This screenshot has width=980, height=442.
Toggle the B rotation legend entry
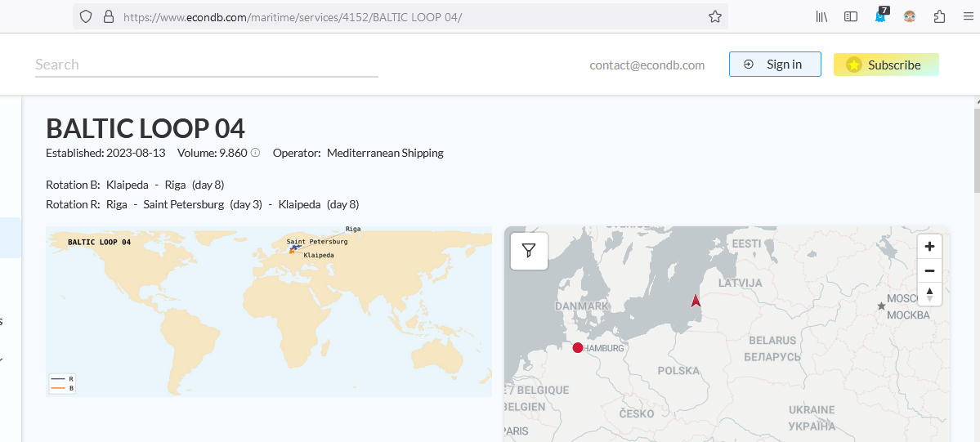[62, 388]
